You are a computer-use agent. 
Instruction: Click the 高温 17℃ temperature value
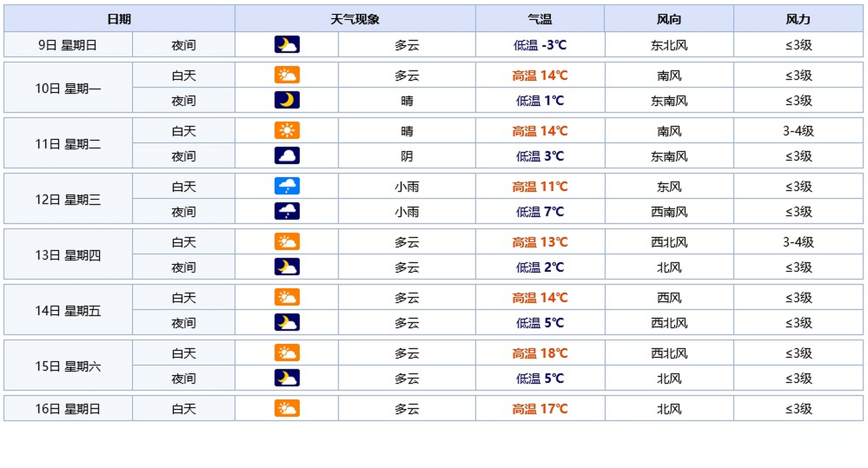(x=540, y=409)
